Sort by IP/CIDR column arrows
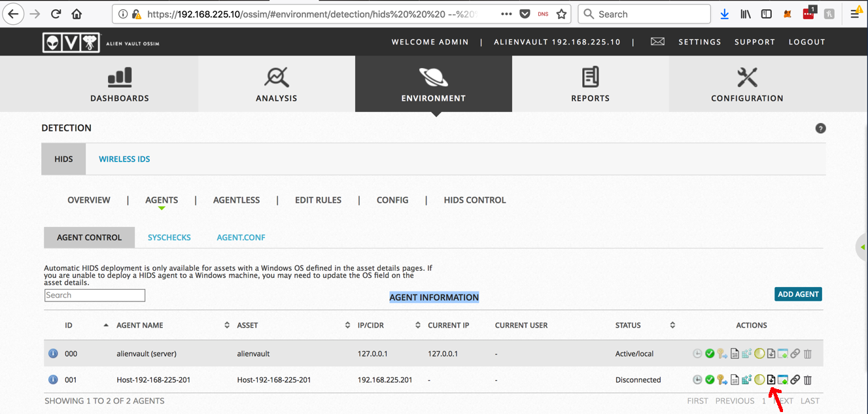 tap(418, 325)
